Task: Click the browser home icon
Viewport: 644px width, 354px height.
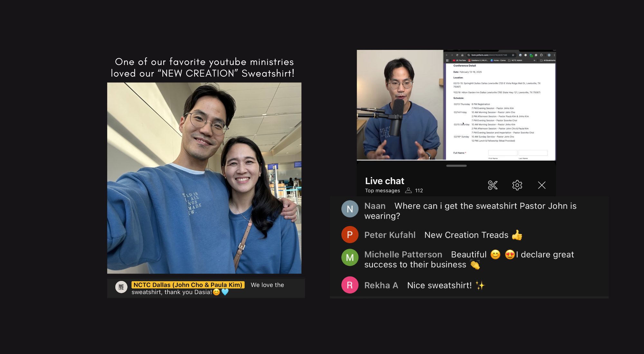Action: (x=462, y=55)
